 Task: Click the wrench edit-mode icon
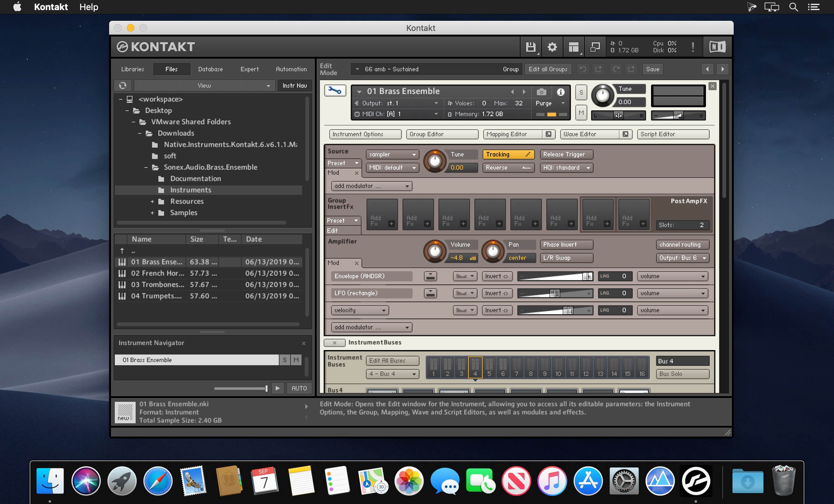point(335,91)
